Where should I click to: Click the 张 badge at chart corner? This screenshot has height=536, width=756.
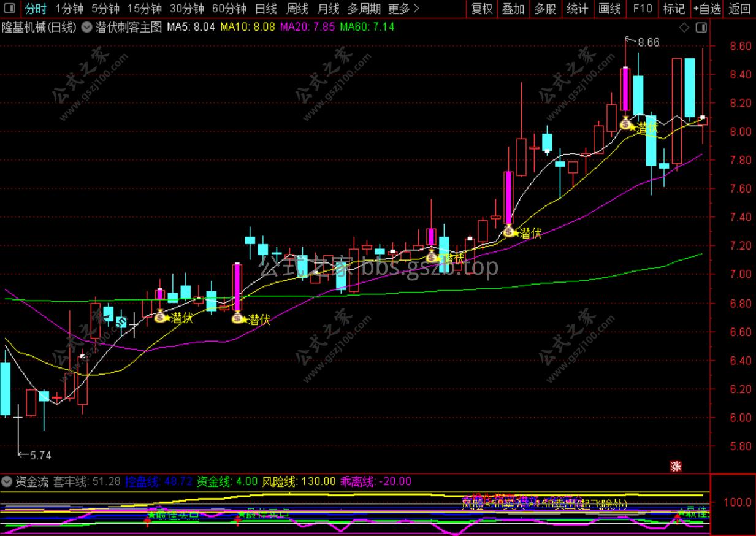click(x=676, y=466)
